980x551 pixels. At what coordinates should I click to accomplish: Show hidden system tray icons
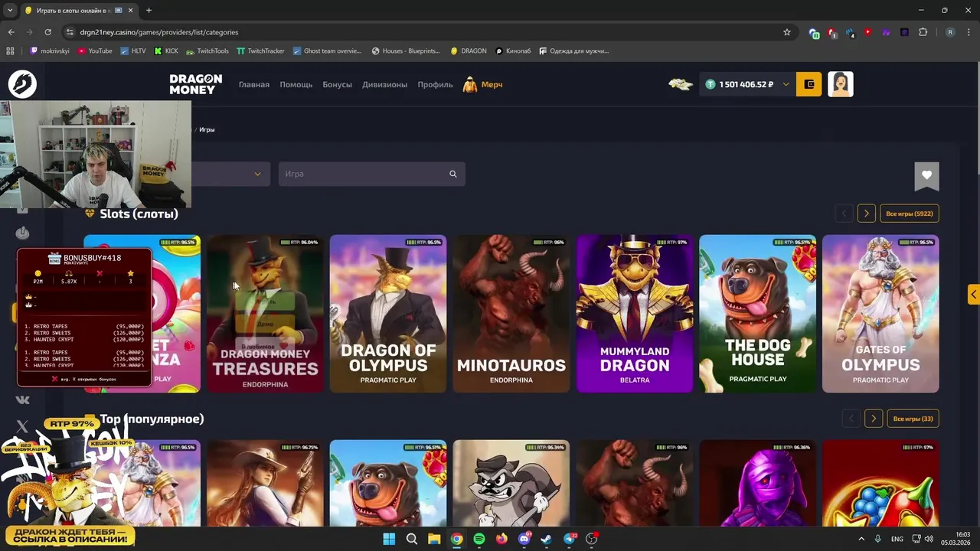coord(861,539)
